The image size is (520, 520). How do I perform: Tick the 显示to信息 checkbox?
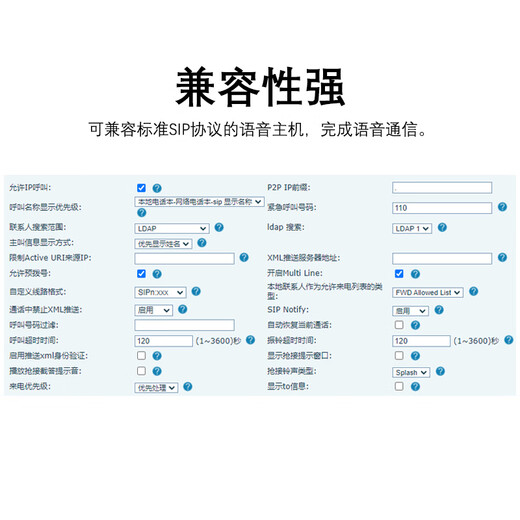(x=399, y=386)
